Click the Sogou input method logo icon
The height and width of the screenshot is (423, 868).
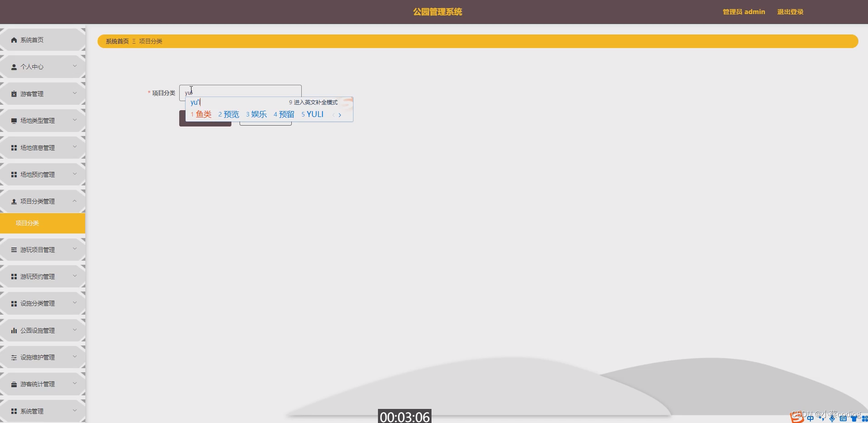pyautogui.click(x=797, y=418)
